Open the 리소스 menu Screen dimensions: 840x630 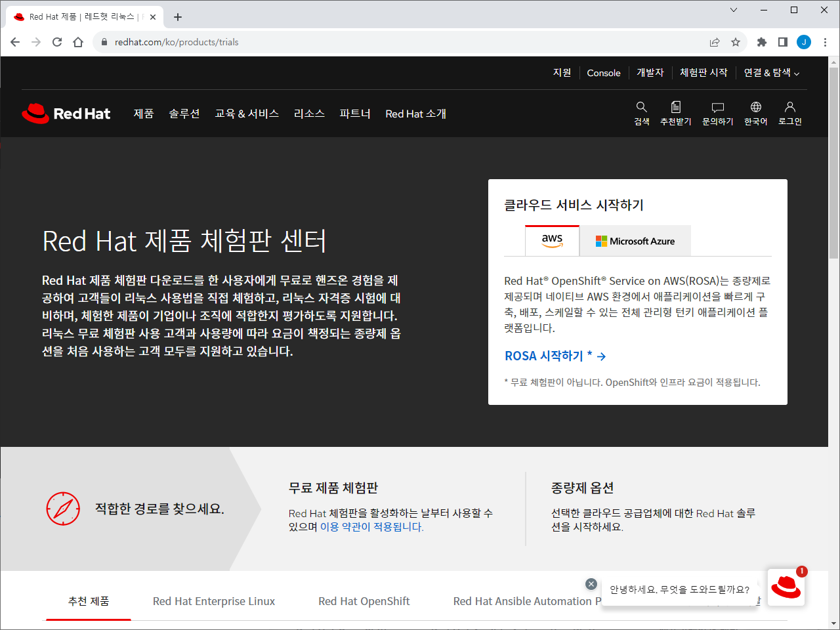coord(309,114)
